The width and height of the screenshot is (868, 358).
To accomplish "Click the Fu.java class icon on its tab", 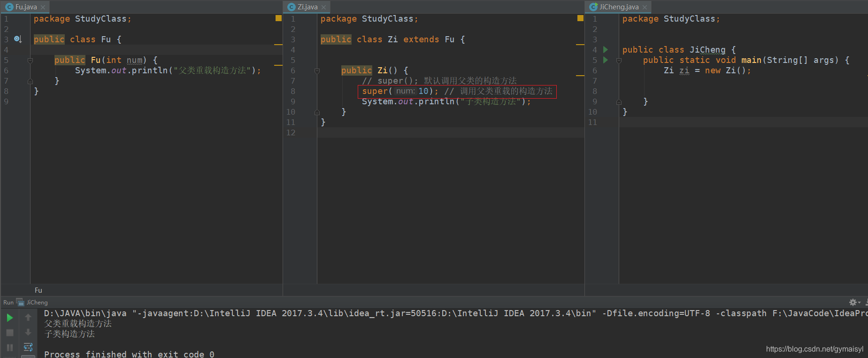I will [x=9, y=7].
